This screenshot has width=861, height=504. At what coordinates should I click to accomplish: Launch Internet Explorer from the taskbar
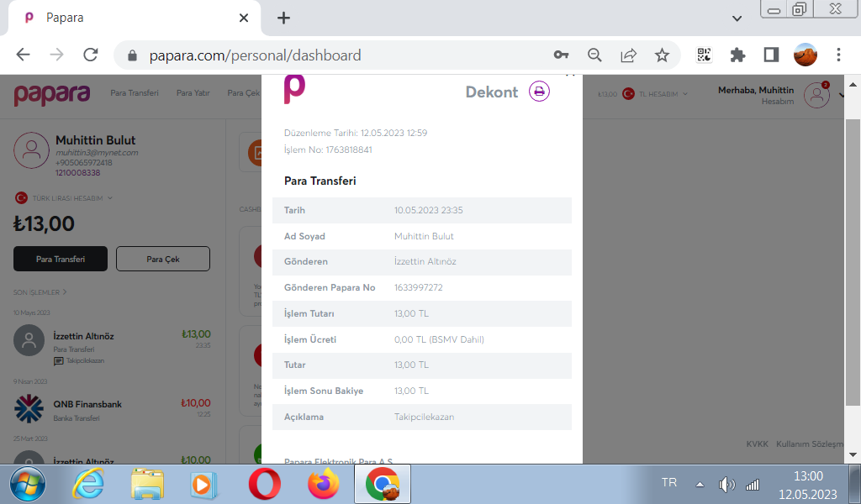[x=89, y=484]
